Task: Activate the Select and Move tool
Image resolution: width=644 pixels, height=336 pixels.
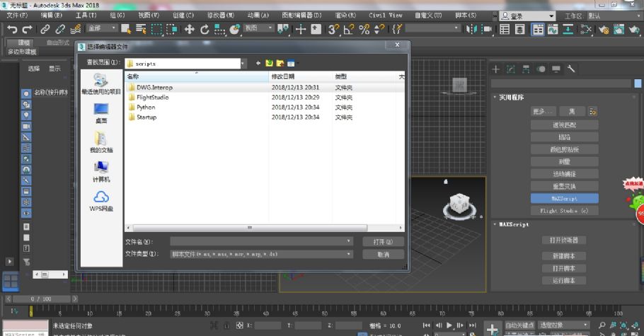Action: (190, 29)
